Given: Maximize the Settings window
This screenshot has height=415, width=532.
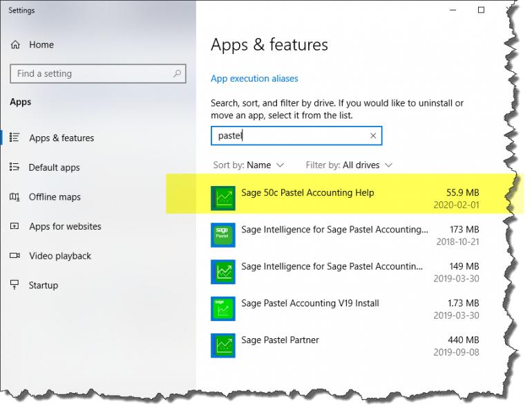Looking at the screenshot, I should point(482,10).
